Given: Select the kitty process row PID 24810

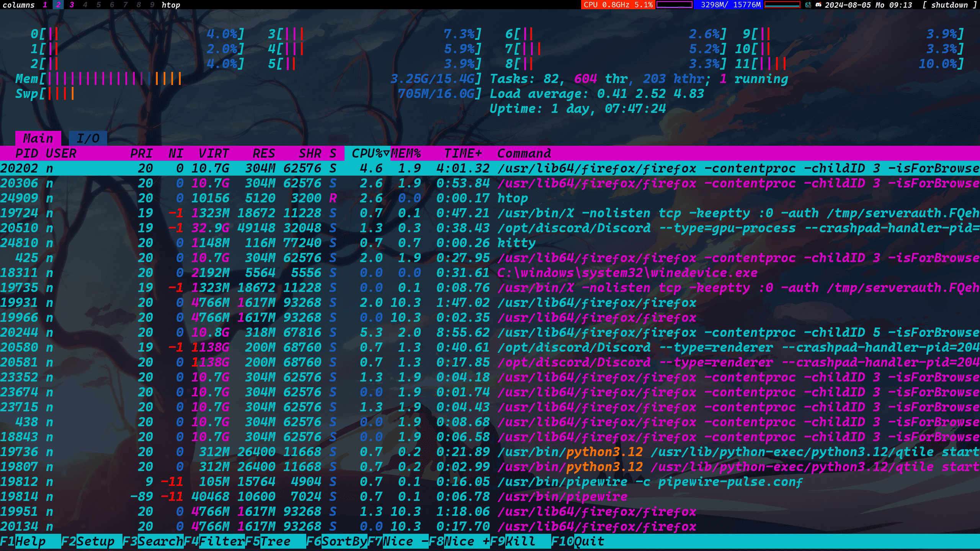Looking at the screenshot, I should pos(490,243).
